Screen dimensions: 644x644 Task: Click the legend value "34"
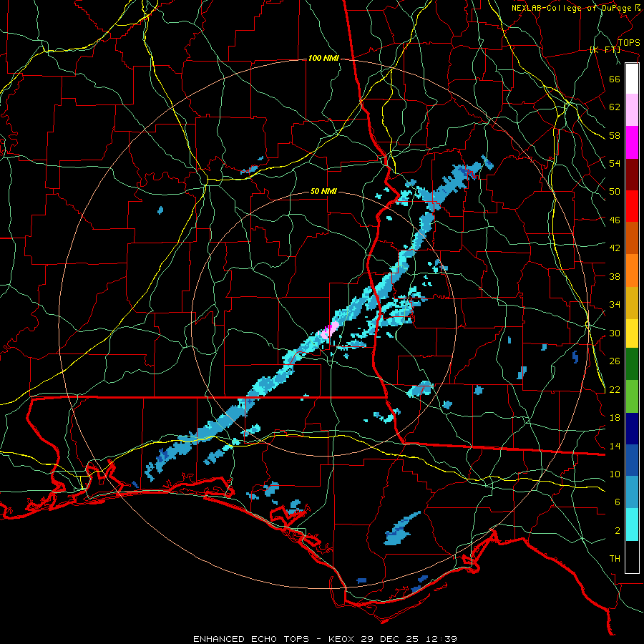click(x=615, y=305)
